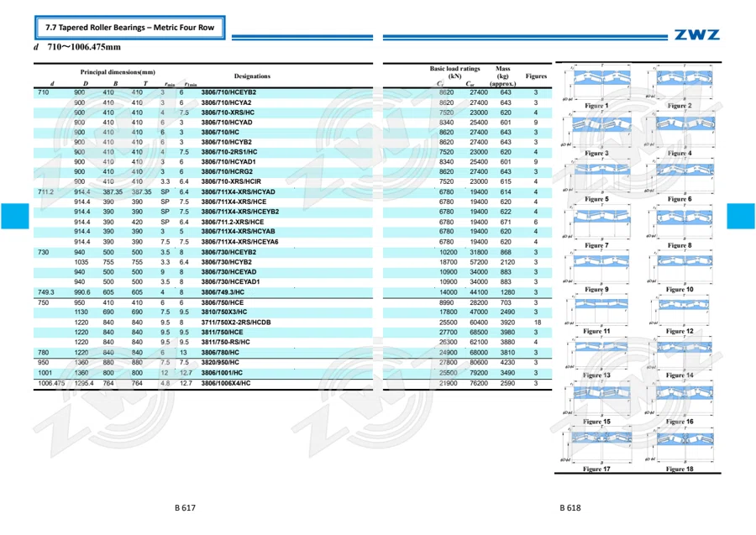Click the mass value 2120

pos(507,262)
